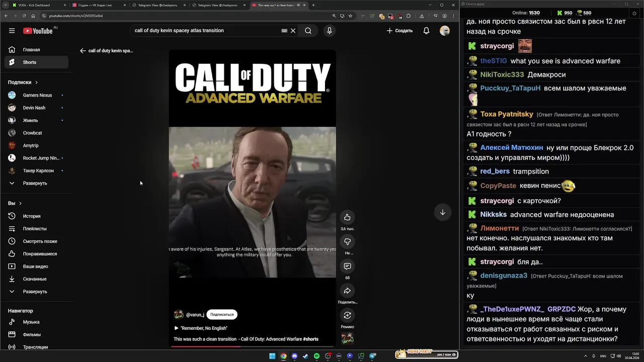
Task: Open the tab search dropdown arrow in Chrome
Action: click(x=6, y=5)
